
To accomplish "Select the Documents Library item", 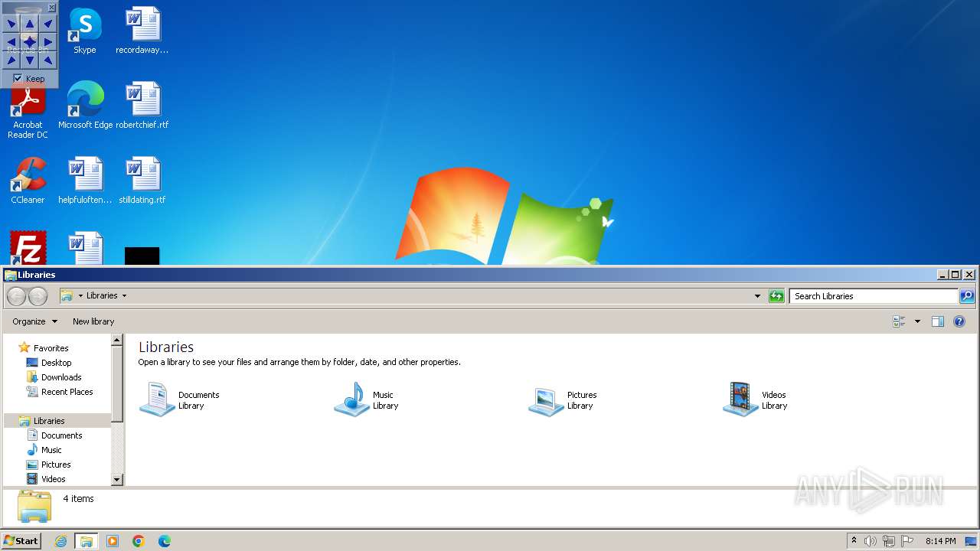I will (x=180, y=399).
